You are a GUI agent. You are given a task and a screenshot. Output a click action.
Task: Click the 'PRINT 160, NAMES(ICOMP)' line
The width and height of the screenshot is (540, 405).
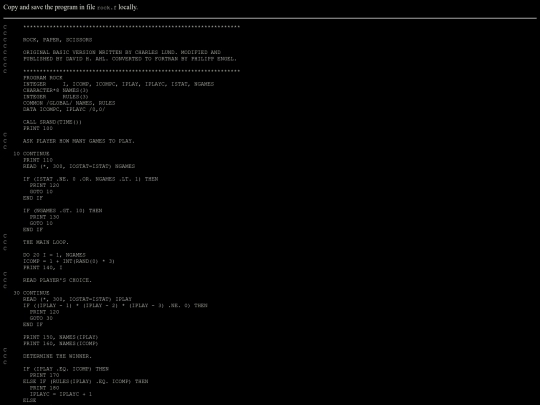pos(61,344)
